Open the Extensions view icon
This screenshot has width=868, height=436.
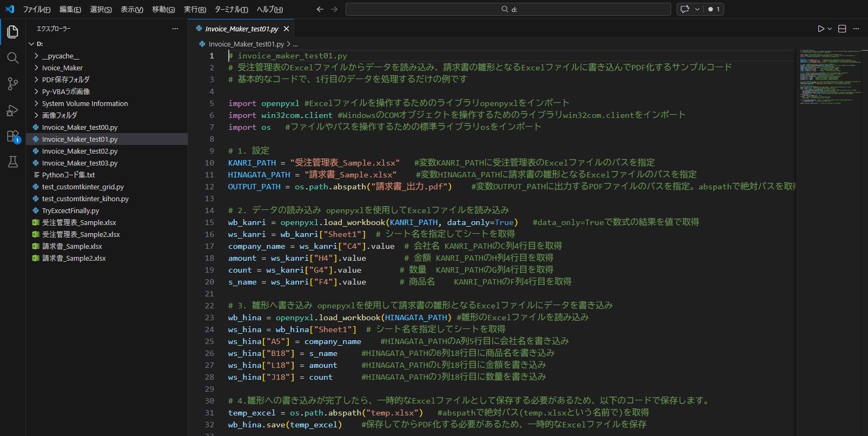12,136
